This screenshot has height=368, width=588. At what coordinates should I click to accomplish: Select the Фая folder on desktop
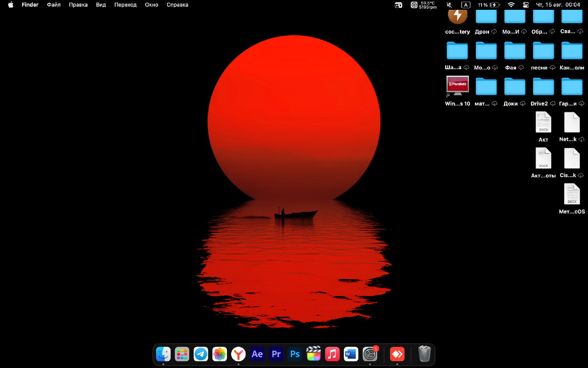(x=515, y=51)
